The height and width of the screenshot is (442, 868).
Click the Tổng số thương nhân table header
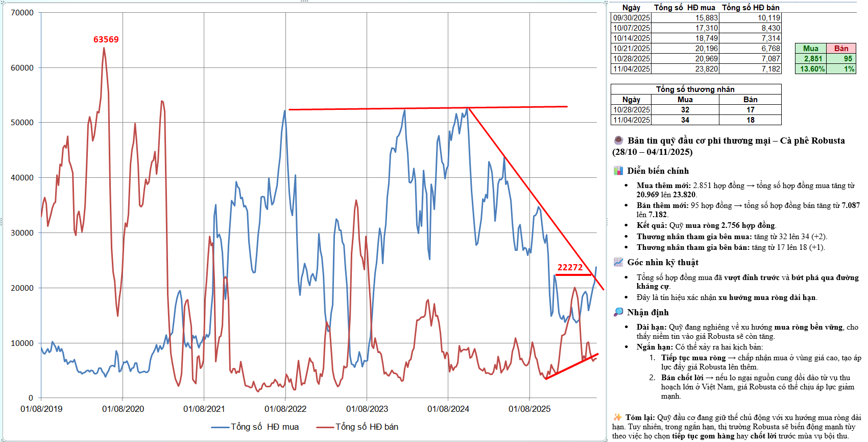(x=695, y=89)
